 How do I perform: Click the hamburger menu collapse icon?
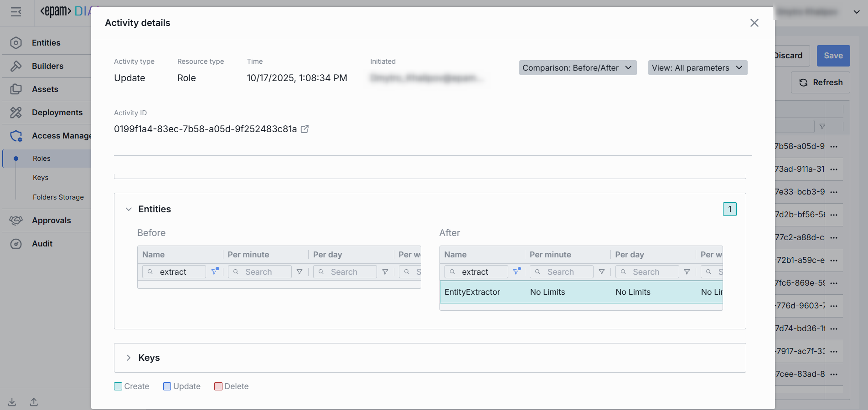(x=16, y=12)
